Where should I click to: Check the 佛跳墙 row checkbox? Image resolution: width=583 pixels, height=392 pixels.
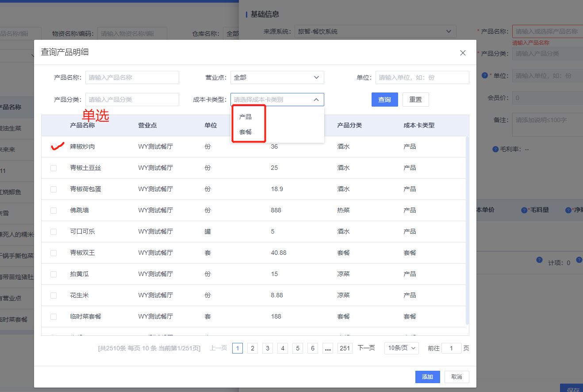54,211
